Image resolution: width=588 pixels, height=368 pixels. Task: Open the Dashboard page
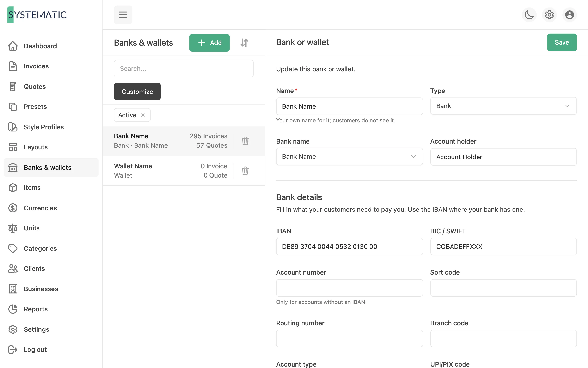[x=51, y=46]
